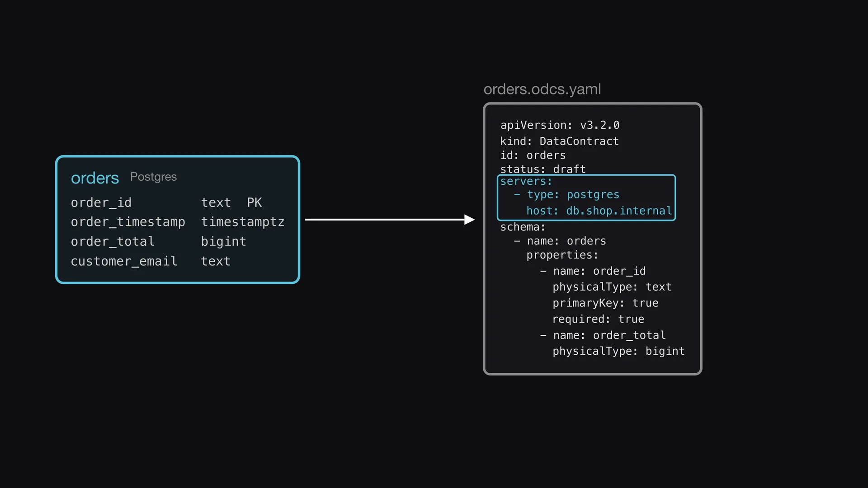Click the 'orders' table title
This screenshot has height=488, width=868.
pos(95,178)
